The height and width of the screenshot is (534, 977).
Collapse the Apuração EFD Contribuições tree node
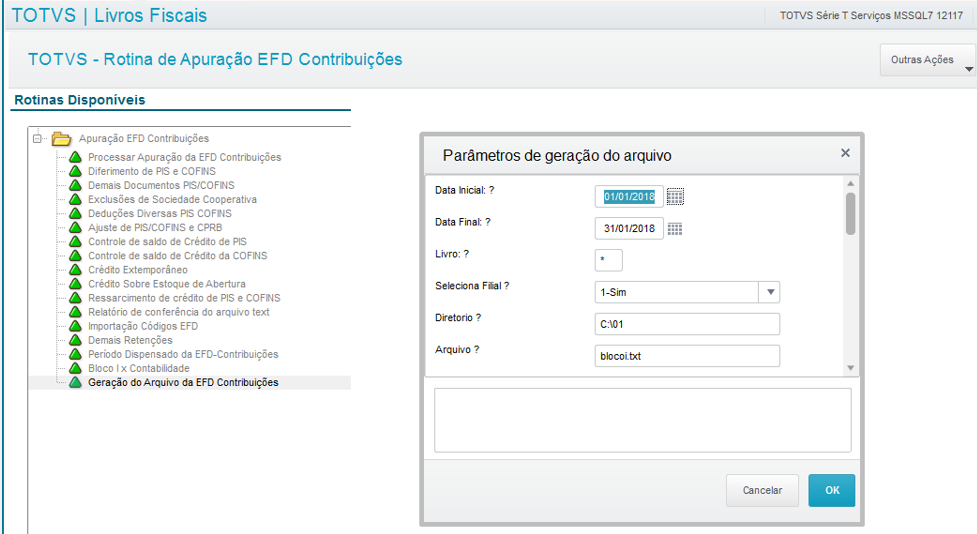pyautogui.click(x=37, y=138)
